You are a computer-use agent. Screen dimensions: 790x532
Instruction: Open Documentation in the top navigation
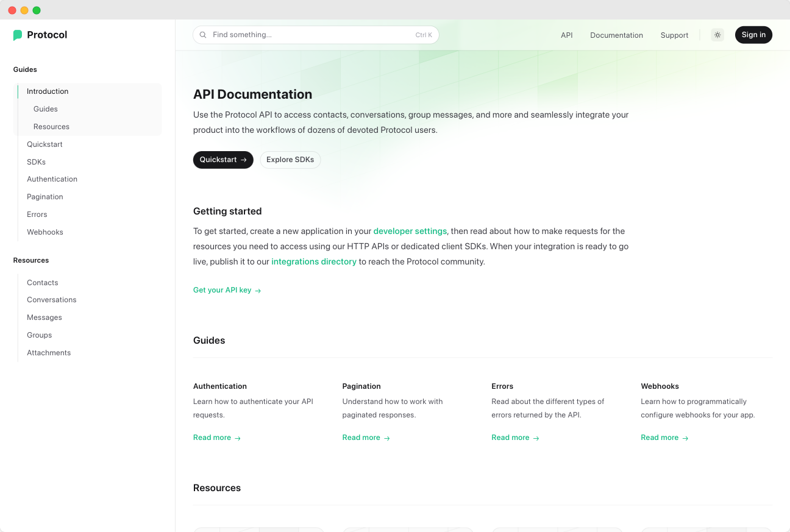pos(616,35)
